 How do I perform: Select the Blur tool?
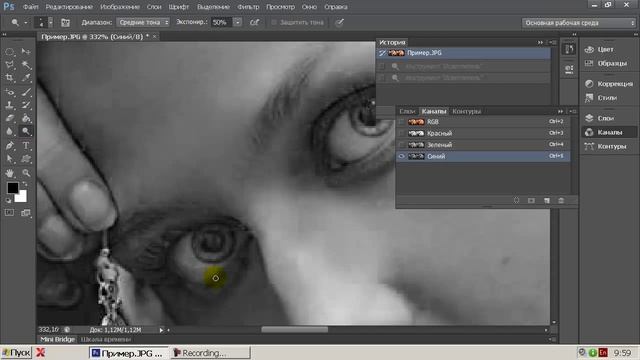[10, 131]
